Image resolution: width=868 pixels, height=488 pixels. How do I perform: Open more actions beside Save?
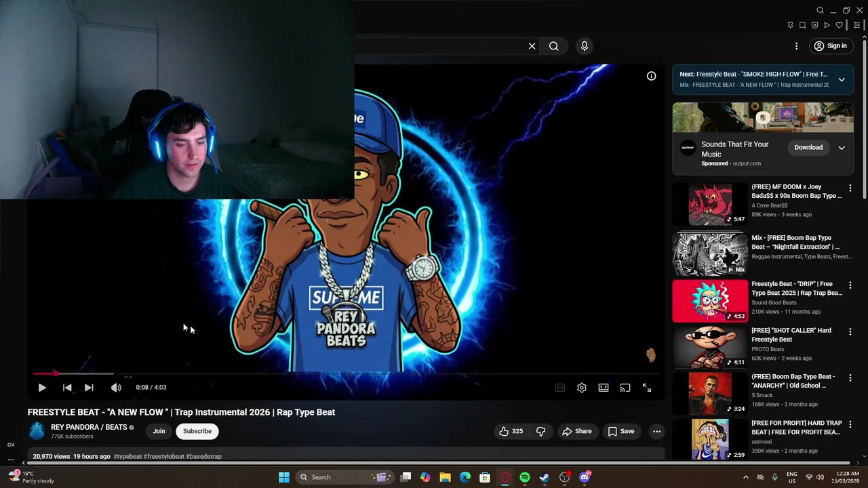coord(656,431)
